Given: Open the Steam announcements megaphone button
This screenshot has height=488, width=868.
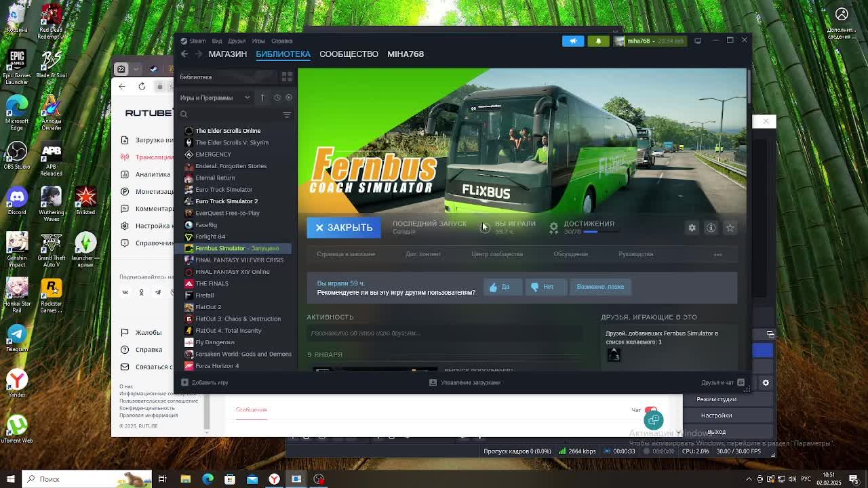Looking at the screenshot, I should 573,41.
